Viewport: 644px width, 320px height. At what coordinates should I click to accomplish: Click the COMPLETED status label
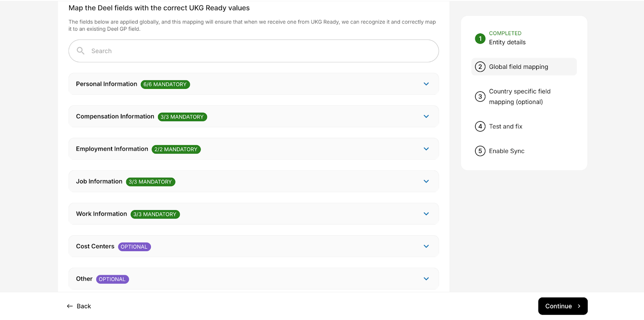(505, 33)
